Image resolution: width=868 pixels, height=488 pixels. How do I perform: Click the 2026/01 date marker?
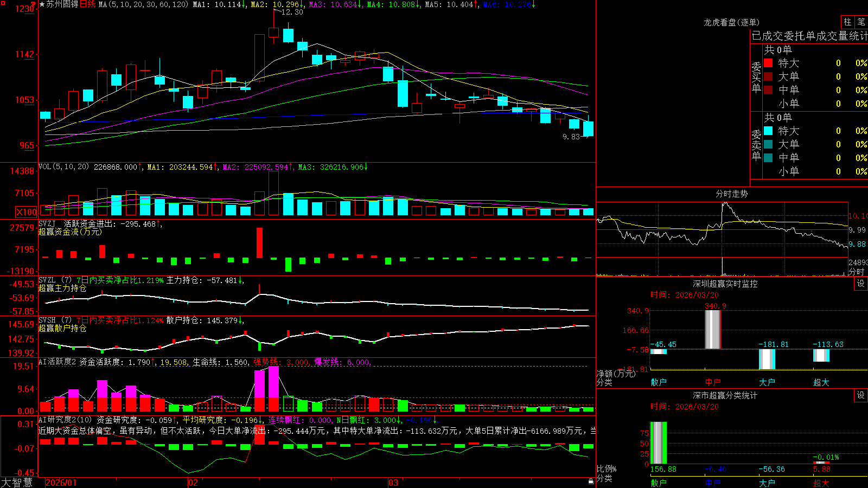[61, 483]
